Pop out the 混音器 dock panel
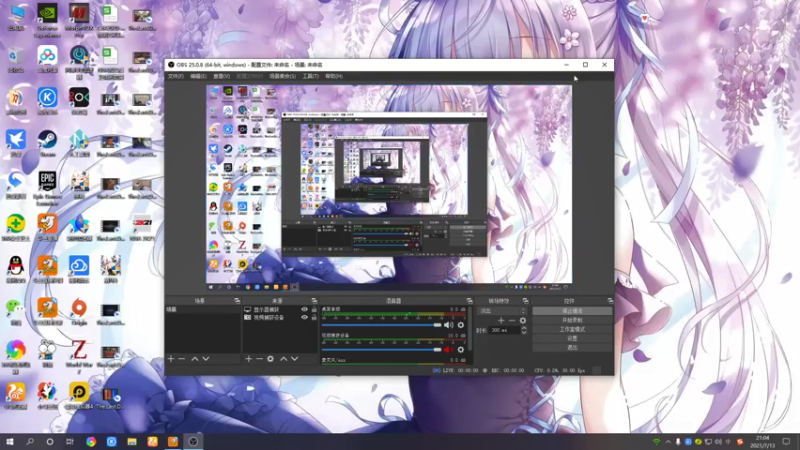The width and height of the screenshot is (800, 450). pyautogui.click(x=469, y=301)
